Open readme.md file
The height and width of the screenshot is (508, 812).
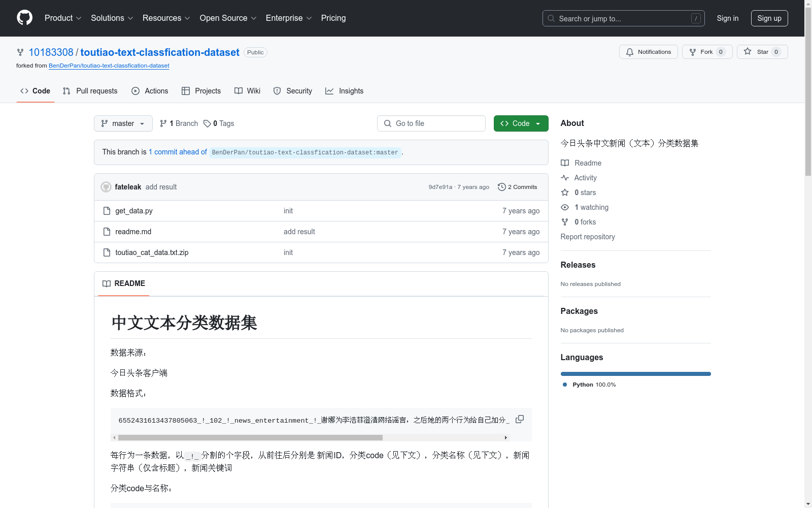pyautogui.click(x=133, y=232)
